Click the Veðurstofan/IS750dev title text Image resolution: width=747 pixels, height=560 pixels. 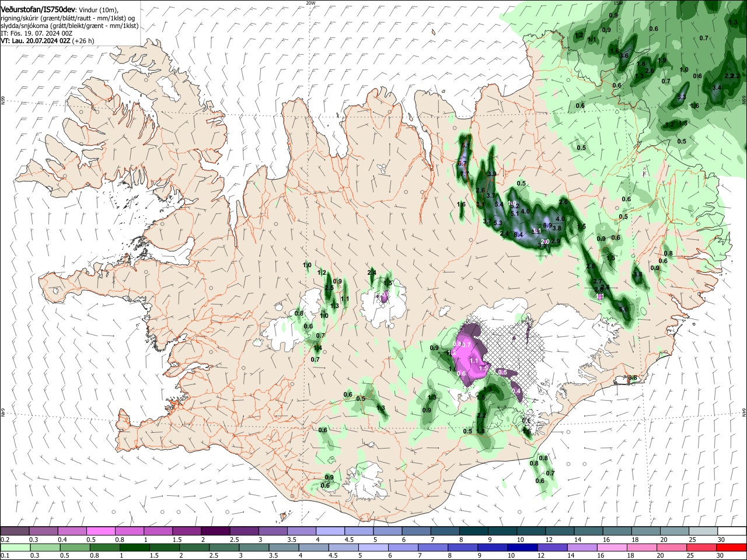(38, 10)
